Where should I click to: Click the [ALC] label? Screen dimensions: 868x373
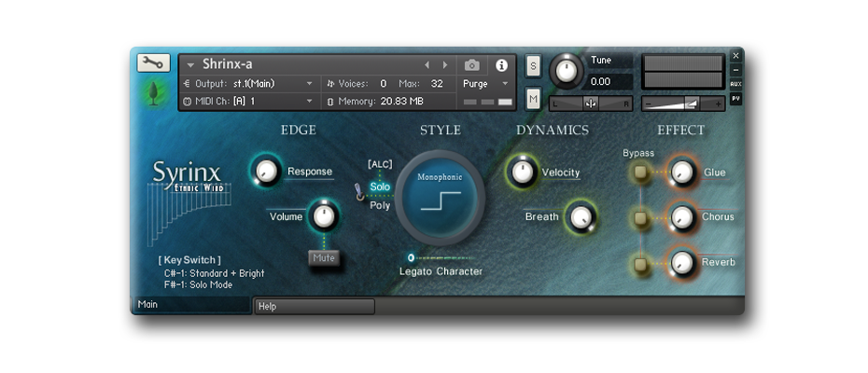tap(380, 164)
